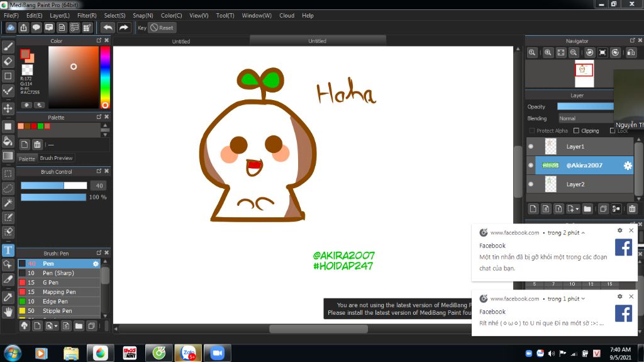Pick the Bucket fill tool
Image resolution: width=644 pixels, height=362 pixels.
point(8,141)
